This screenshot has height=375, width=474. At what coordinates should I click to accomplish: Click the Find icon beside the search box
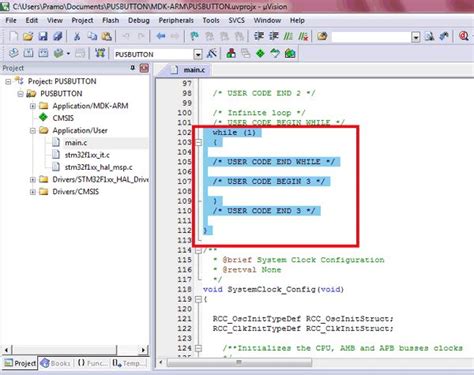point(429,36)
